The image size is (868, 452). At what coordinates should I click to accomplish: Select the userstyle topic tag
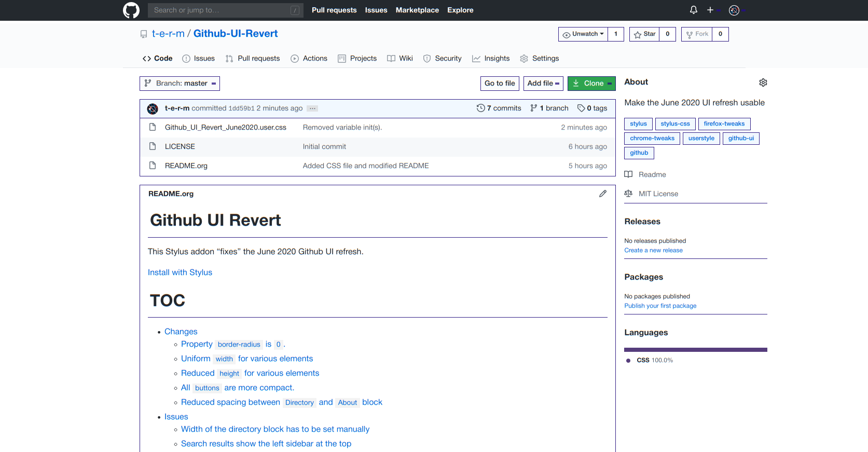click(701, 139)
